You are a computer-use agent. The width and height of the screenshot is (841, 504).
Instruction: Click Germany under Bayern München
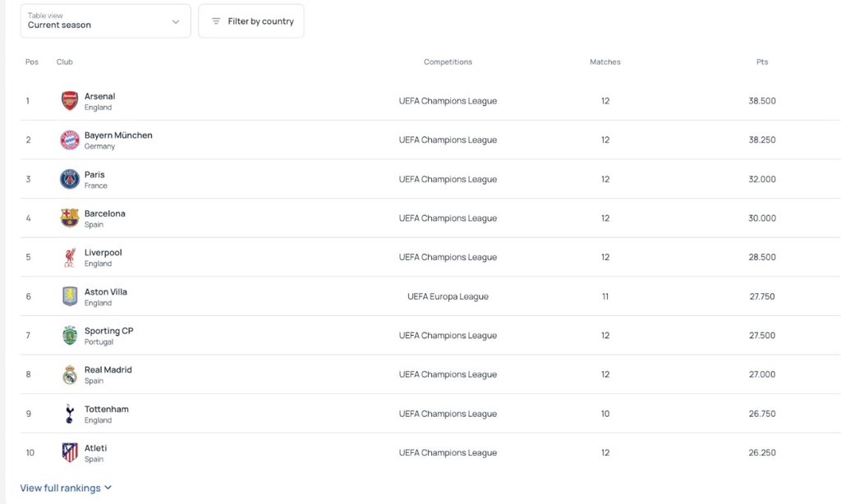point(99,146)
